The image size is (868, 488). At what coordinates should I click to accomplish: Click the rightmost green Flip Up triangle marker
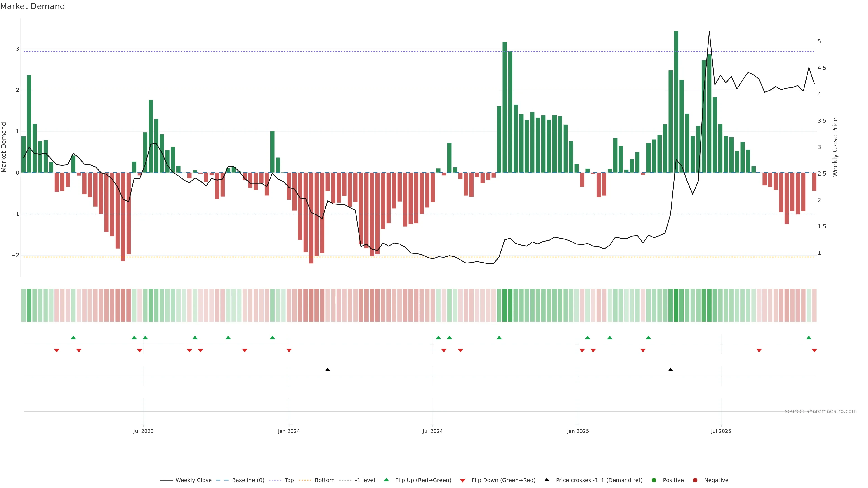pos(809,338)
